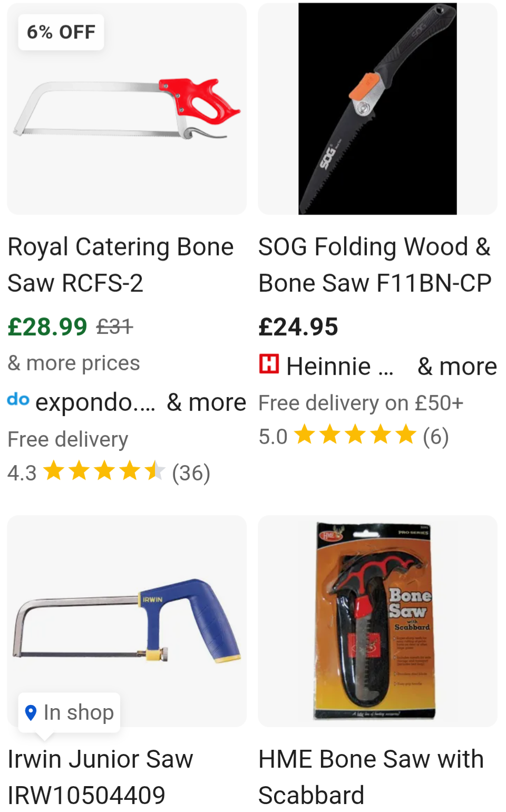Click the expondo store logo icon

pos(18,400)
